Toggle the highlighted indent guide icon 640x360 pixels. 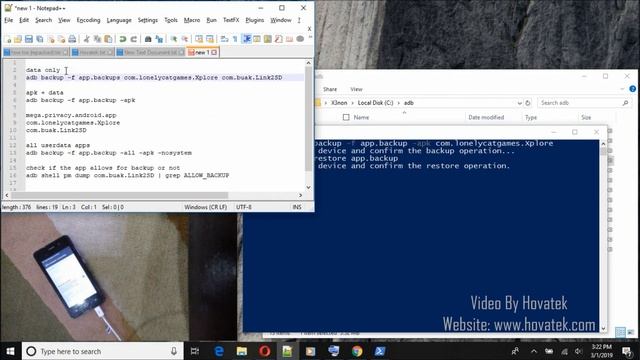(x=247, y=39)
